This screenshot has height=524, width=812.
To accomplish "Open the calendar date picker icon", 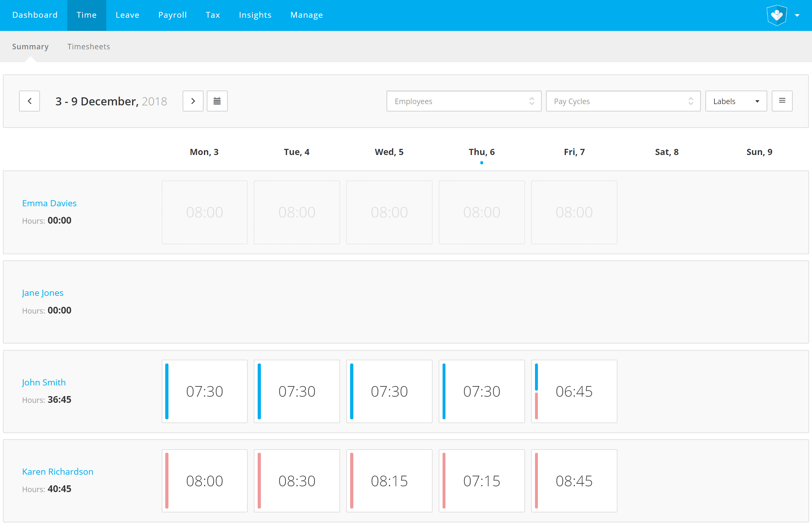I will click(217, 101).
